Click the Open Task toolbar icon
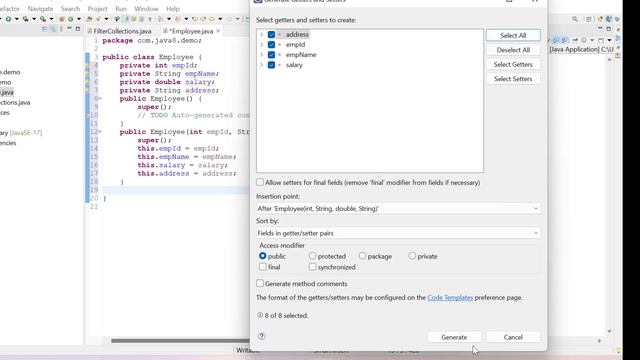Screen dimensions: 640x360 coord(98,19)
